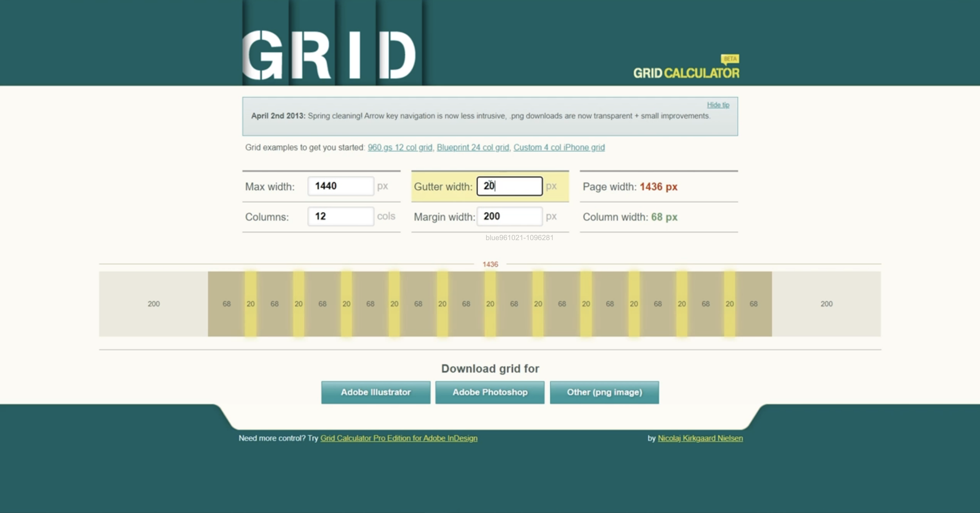Click the first 68 column in grid preview
This screenshot has width=980, height=513.
pos(226,304)
